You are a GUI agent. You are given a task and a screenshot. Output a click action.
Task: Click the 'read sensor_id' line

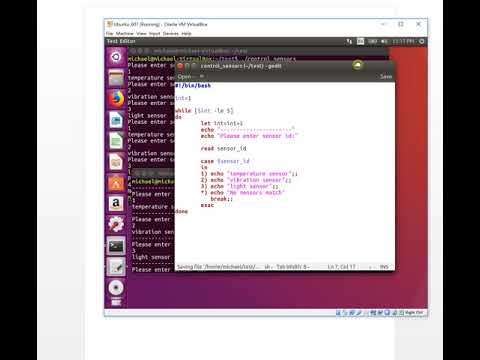coord(223,148)
